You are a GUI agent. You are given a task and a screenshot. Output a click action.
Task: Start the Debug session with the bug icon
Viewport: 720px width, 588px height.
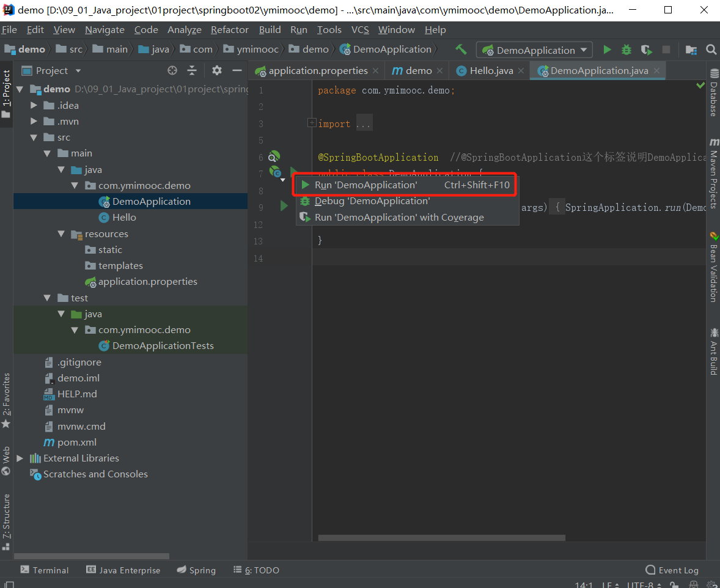click(x=626, y=50)
